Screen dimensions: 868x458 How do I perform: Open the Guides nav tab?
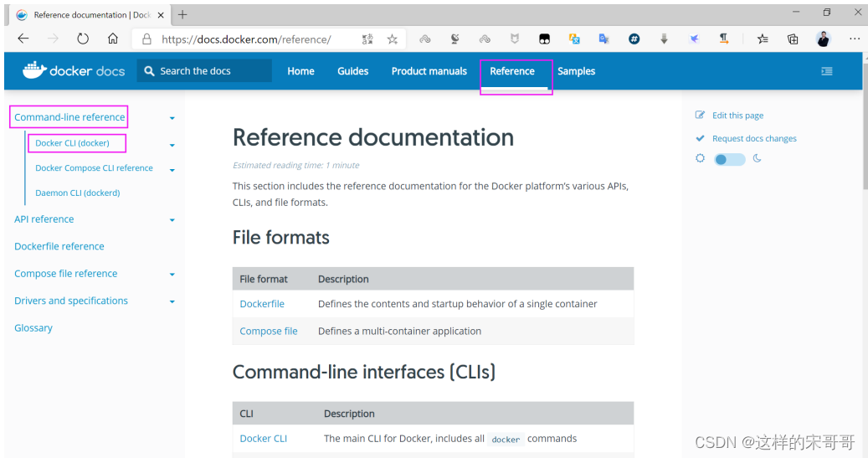pyautogui.click(x=353, y=71)
